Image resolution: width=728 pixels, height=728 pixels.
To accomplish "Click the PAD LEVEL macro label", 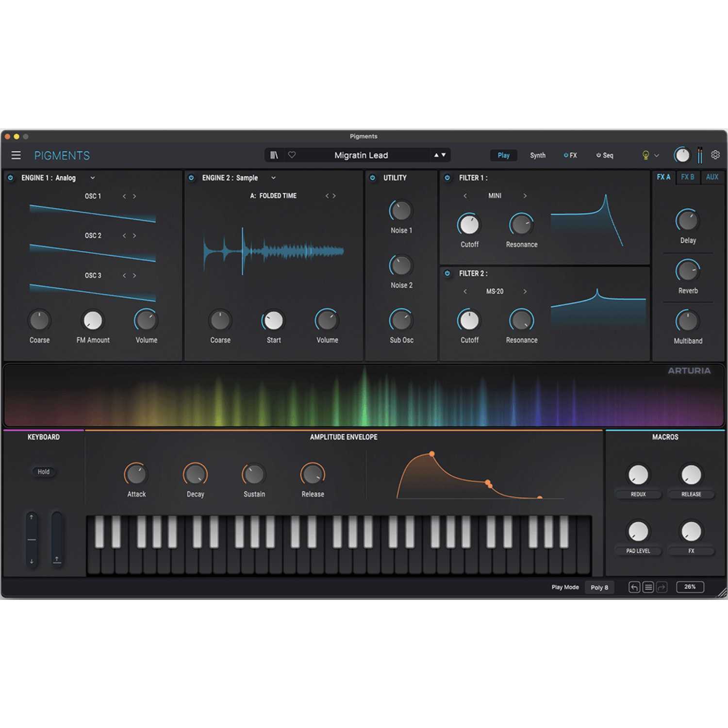I will (638, 551).
